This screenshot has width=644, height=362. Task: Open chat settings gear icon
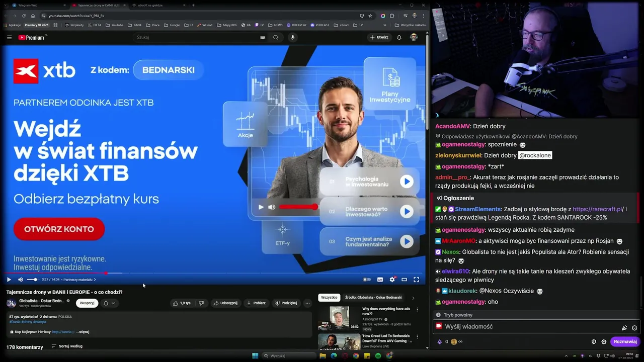coord(604,341)
